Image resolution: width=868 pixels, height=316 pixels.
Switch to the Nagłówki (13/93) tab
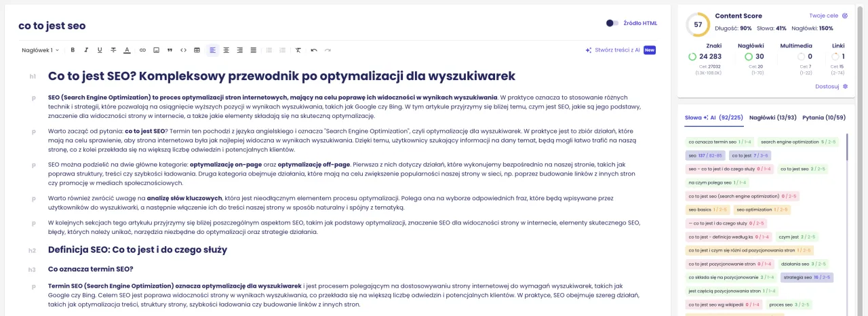coord(772,117)
